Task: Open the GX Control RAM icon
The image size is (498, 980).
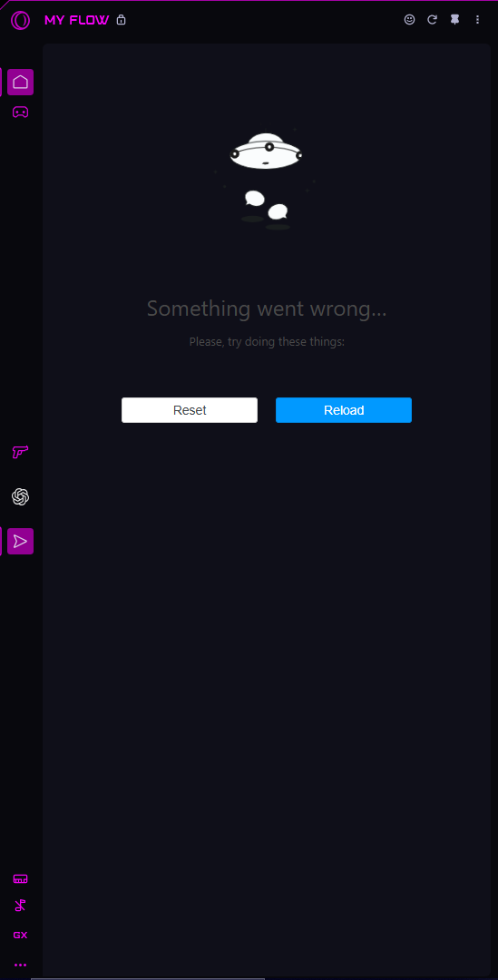Action: pyautogui.click(x=21, y=878)
